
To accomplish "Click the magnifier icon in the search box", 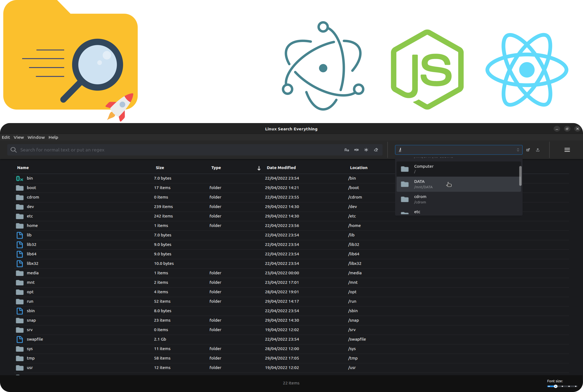I will tap(14, 150).
